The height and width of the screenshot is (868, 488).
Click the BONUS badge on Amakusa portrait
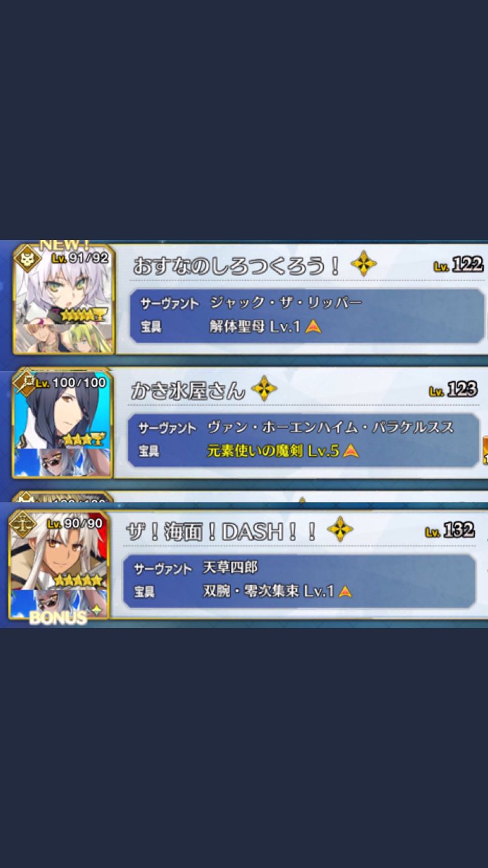58,617
